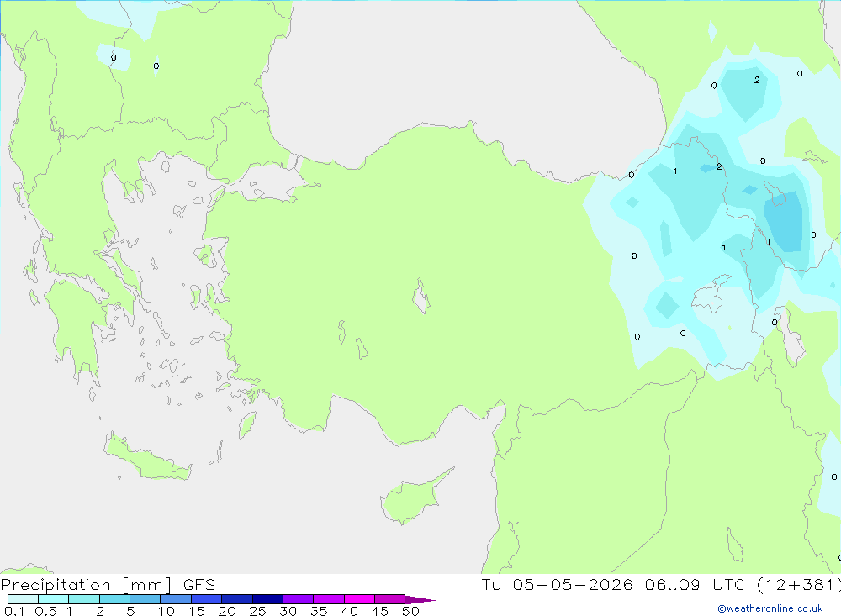Click the date 'Tu 05-05-2026'

point(558,584)
